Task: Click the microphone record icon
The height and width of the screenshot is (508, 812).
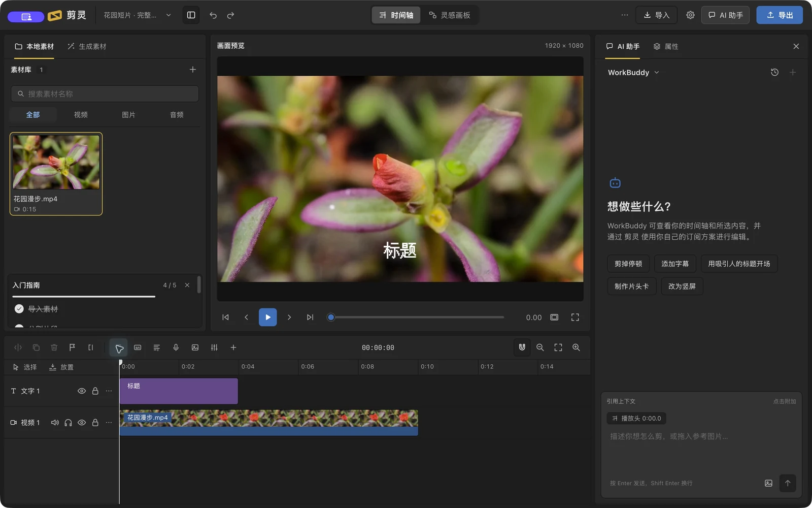Action: (176, 347)
